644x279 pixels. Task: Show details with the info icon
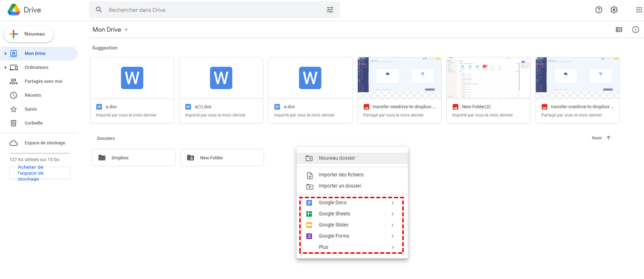tap(635, 30)
